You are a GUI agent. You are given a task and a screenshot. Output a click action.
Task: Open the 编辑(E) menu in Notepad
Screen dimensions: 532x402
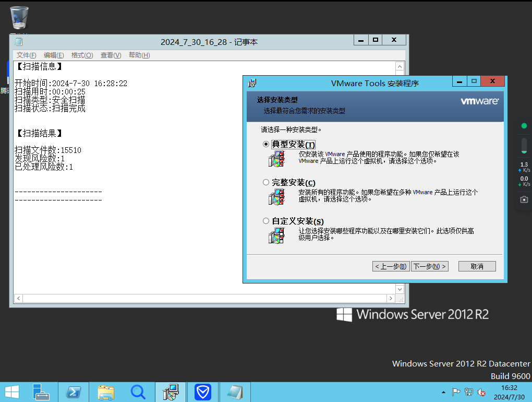pos(54,55)
